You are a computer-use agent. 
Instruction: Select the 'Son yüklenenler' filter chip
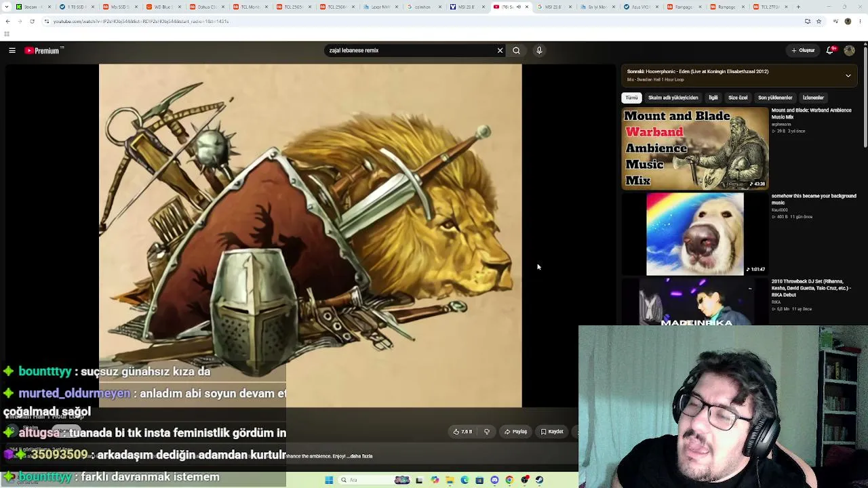point(775,98)
